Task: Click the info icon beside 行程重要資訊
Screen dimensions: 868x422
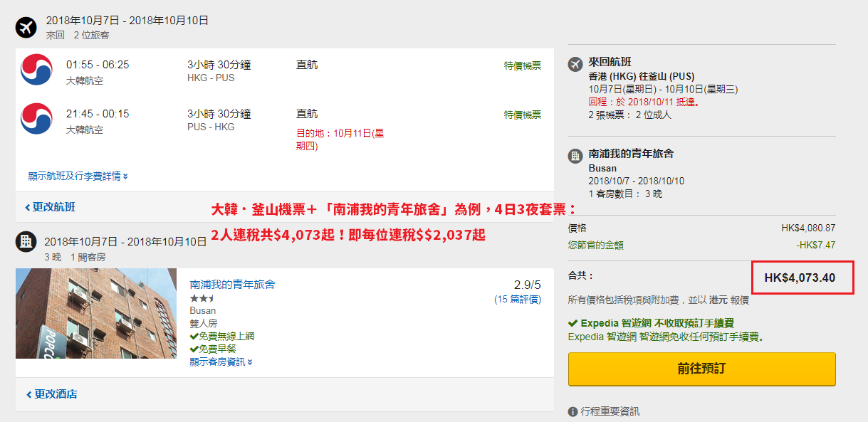Action: tap(572, 411)
